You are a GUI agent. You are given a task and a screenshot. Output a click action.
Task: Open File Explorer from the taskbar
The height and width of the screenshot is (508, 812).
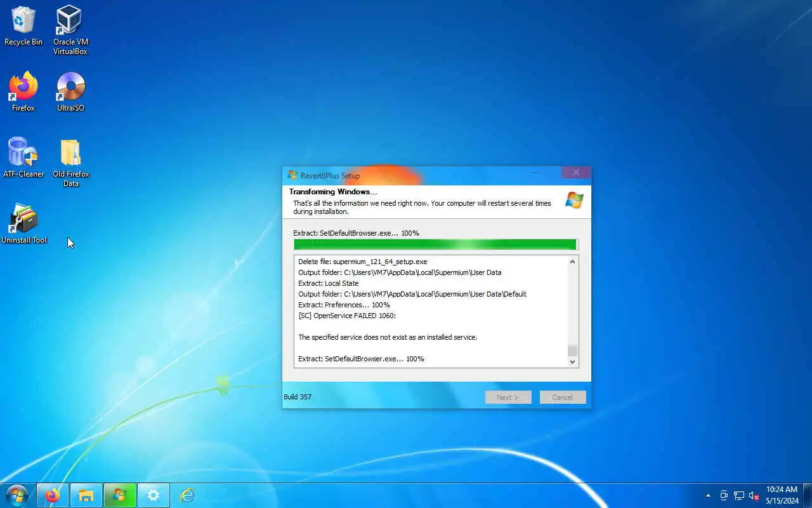(x=86, y=495)
